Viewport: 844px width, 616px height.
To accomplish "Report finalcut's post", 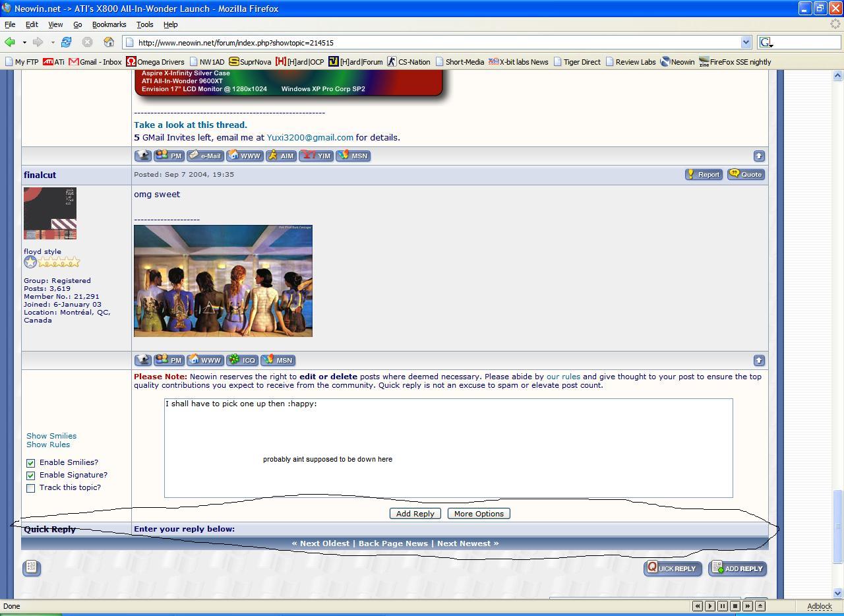I will point(704,174).
